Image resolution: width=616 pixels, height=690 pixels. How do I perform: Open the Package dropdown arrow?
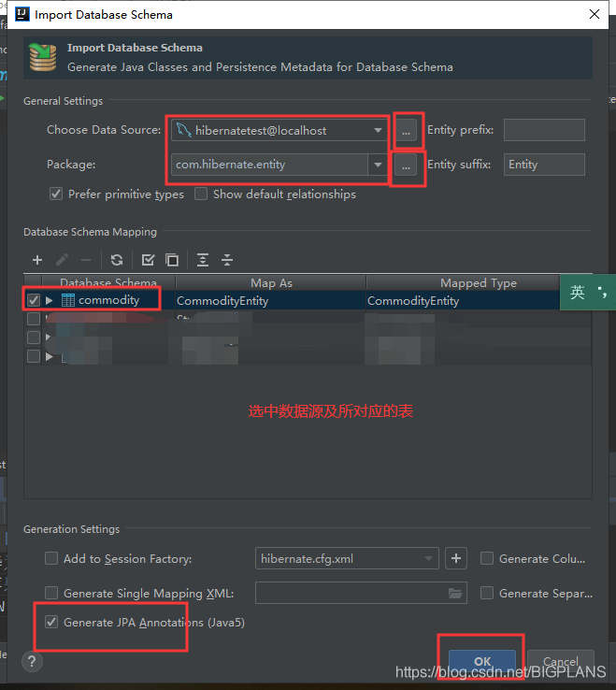378,165
